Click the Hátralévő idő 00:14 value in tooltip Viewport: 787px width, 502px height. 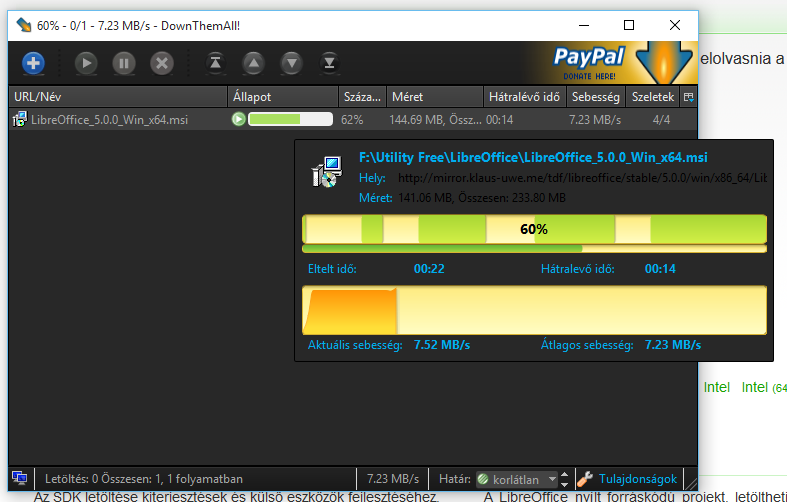(660, 269)
